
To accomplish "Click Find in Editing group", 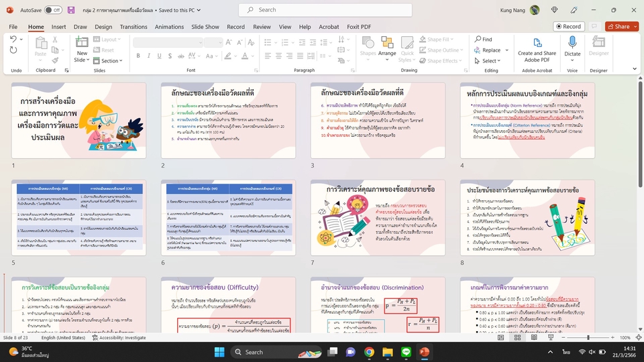I will 484,40.
